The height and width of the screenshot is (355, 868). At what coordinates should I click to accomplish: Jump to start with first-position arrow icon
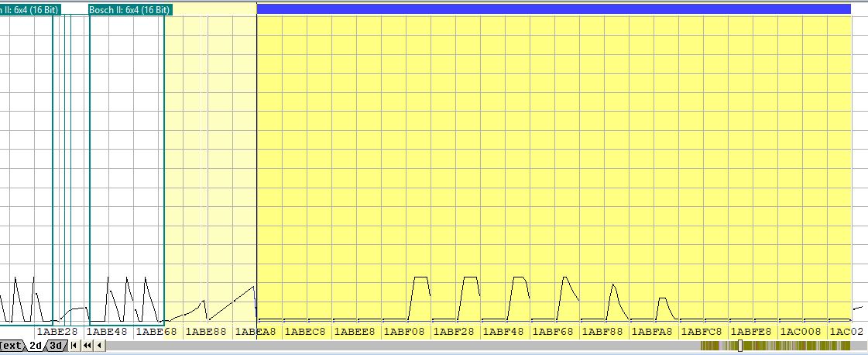tap(74, 346)
